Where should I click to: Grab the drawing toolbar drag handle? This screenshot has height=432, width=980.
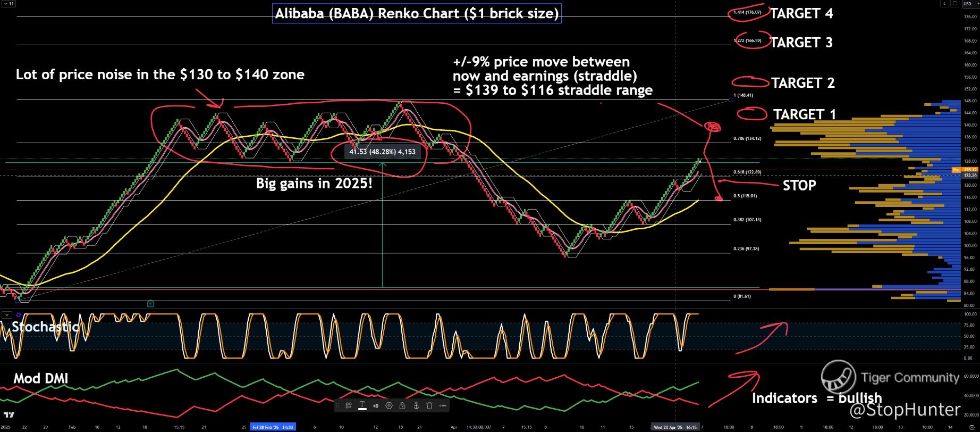337,405
